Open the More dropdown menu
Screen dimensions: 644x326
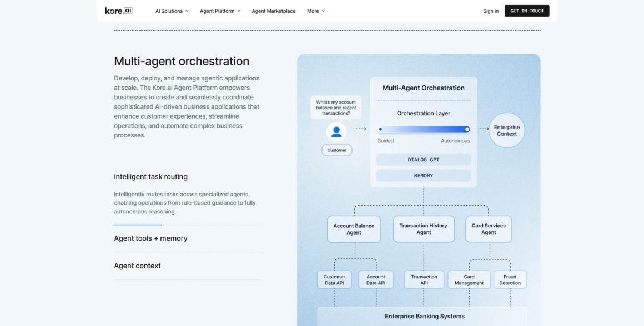[x=315, y=11]
